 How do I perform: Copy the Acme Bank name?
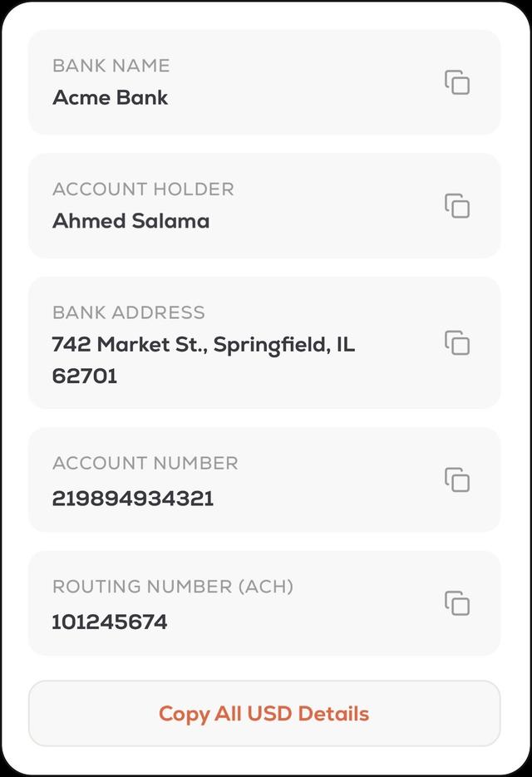coord(458,82)
